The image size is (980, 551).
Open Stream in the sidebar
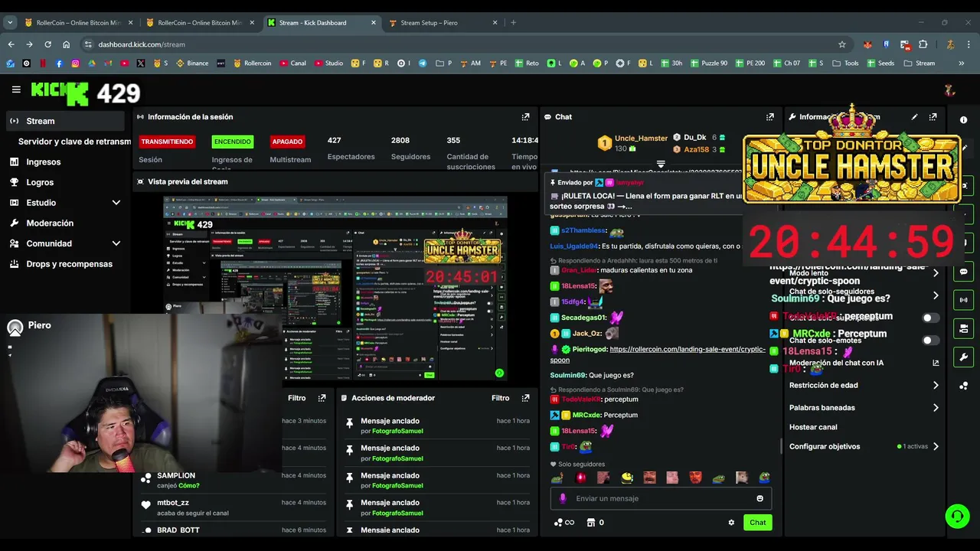pyautogui.click(x=64, y=121)
